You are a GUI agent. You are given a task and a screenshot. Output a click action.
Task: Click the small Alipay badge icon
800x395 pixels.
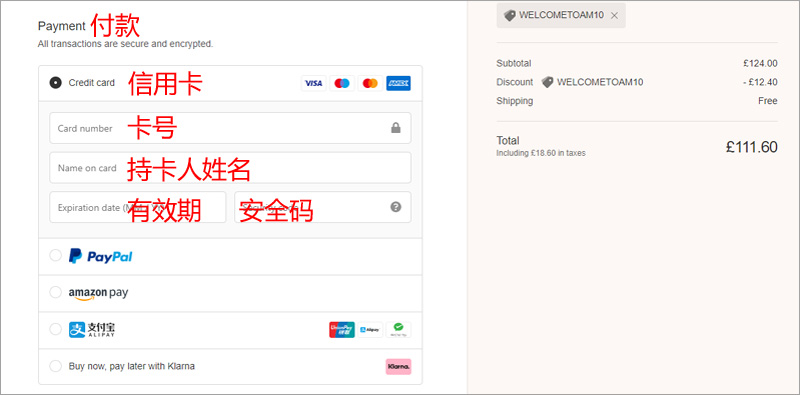click(370, 330)
